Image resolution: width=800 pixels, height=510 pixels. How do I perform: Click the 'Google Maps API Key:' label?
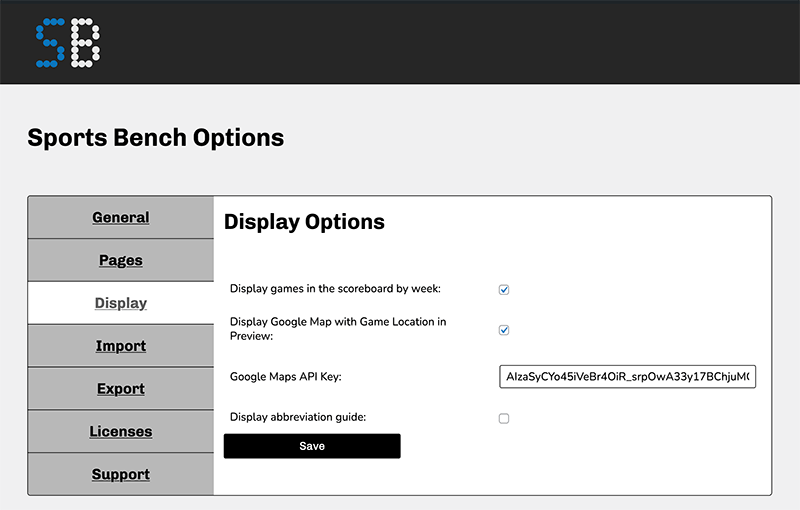pos(286,377)
